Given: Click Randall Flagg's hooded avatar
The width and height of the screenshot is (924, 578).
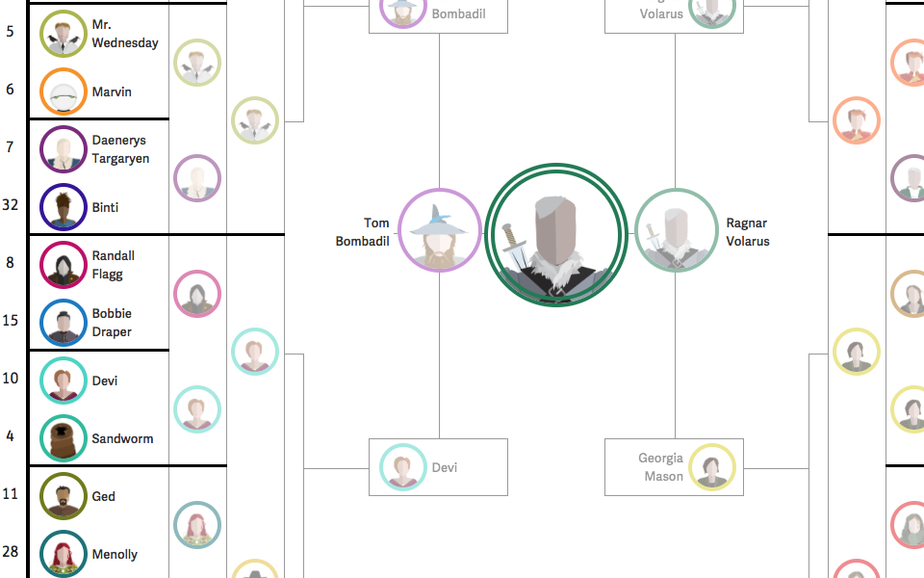Looking at the screenshot, I should click(x=64, y=265).
